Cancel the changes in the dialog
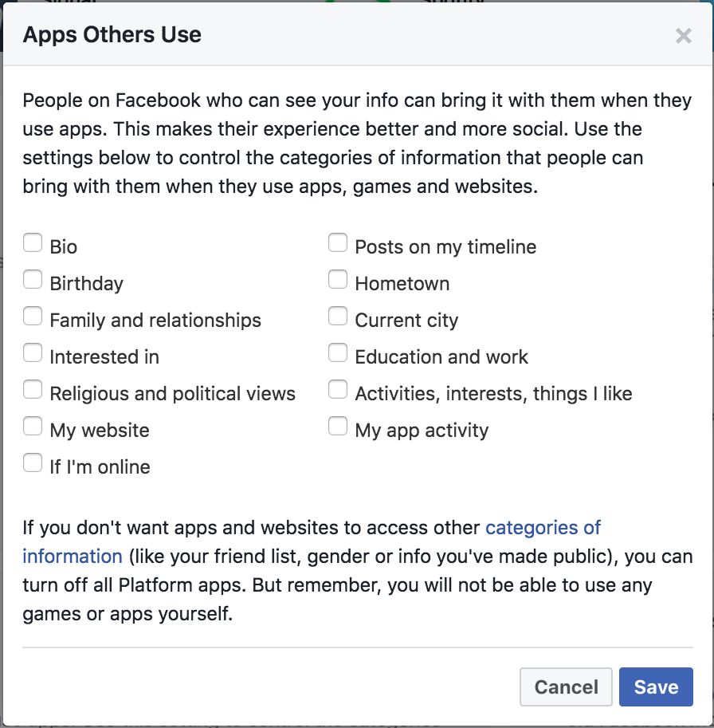The image size is (714, 728). 566,687
